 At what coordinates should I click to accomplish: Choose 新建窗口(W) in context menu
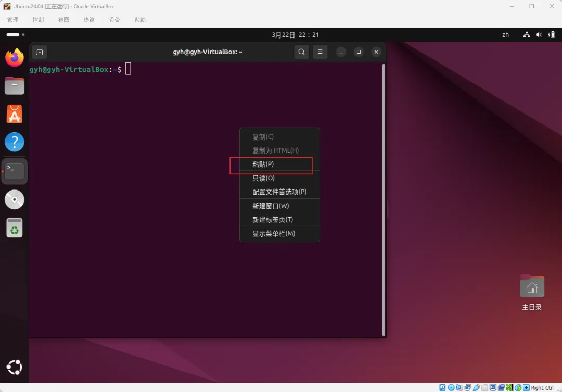point(279,206)
